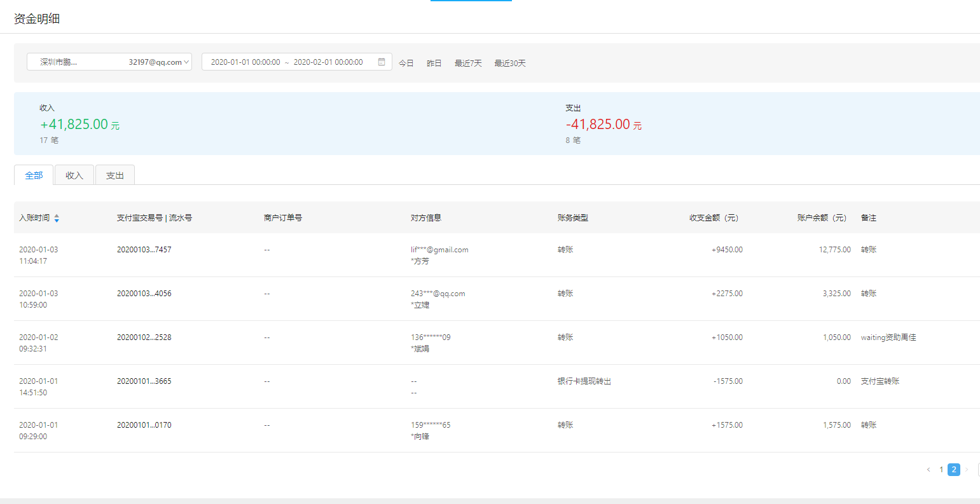Select 最近30天 quick date filter
The height and width of the screenshot is (504, 980).
(x=510, y=64)
